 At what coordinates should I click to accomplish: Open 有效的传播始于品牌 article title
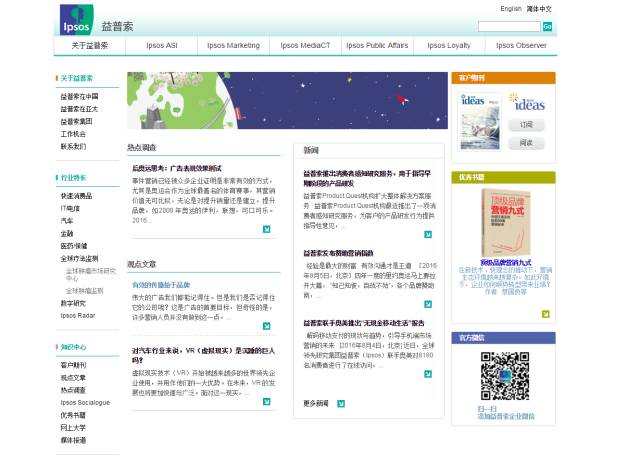pyautogui.click(x=161, y=285)
